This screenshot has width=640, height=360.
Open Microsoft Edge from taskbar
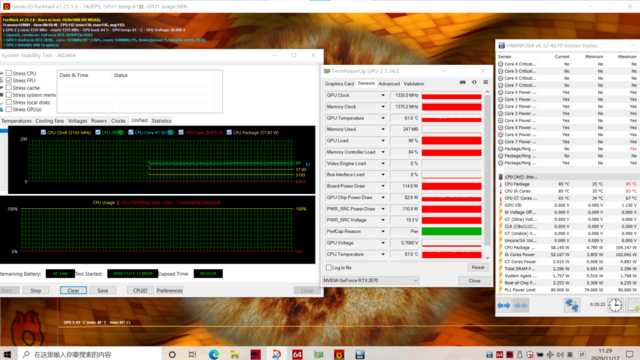point(213,354)
